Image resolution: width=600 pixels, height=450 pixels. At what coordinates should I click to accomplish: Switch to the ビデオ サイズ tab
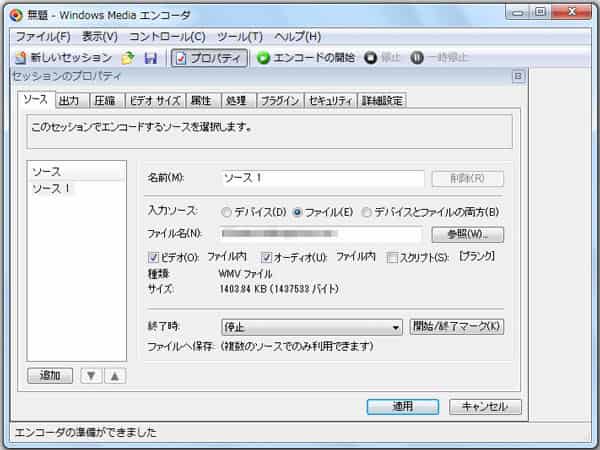(x=155, y=101)
